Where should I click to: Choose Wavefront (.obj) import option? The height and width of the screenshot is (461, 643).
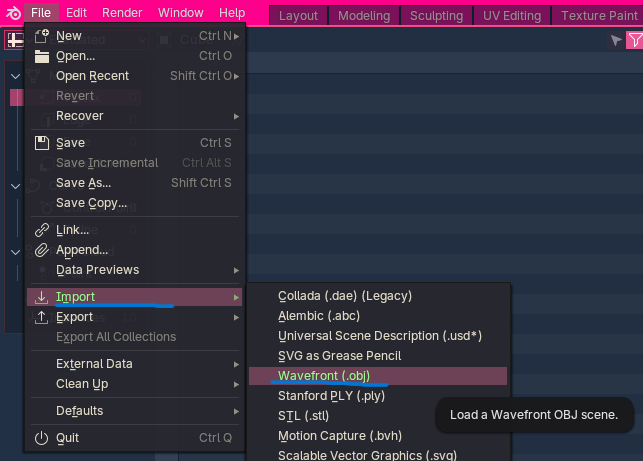click(325, 376)
